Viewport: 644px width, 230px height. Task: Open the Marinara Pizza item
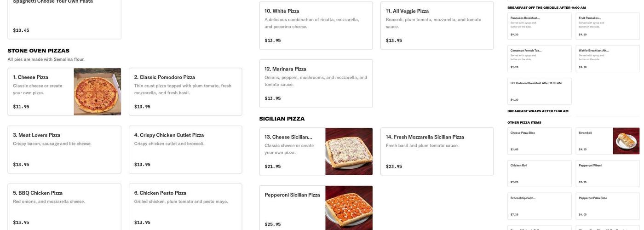pos(316,83)
